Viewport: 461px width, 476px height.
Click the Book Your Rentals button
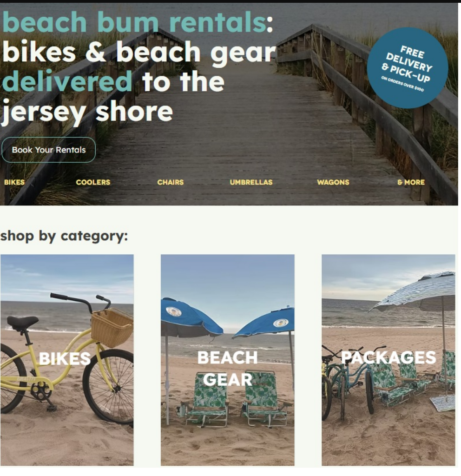(x=48, y=150)
